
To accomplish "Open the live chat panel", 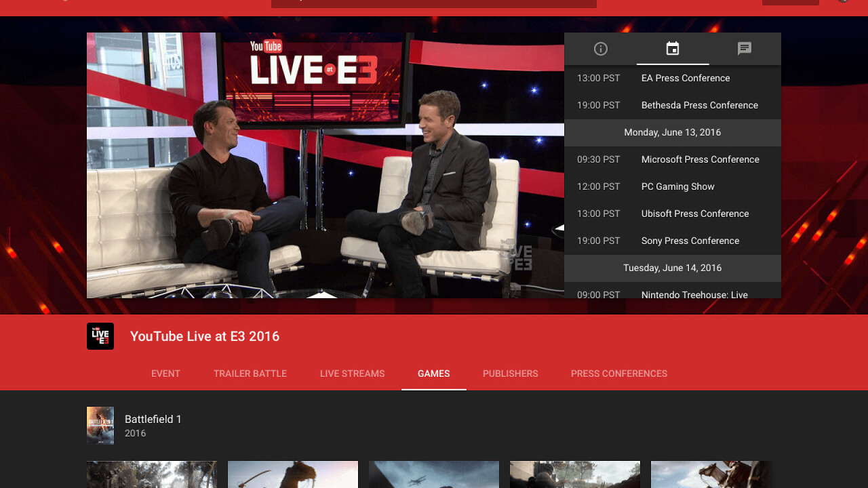I will click(x=744, y=48).
